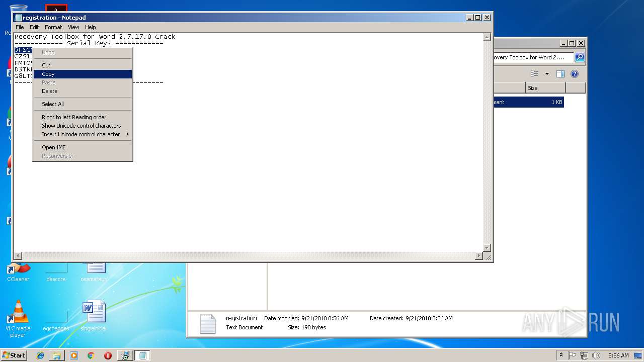Open Notepad File menu
The width and height of the screenshot is (644, 362).
[20, 27]
